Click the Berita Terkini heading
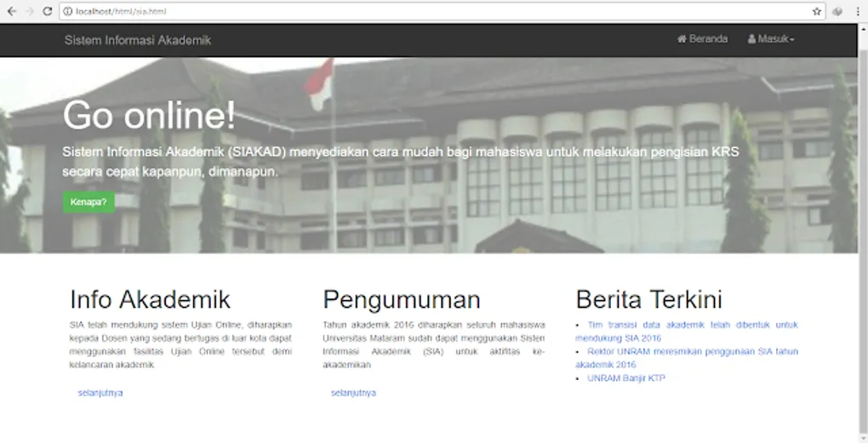The width and height of the screenshot is (868, 443). [648, 300]
